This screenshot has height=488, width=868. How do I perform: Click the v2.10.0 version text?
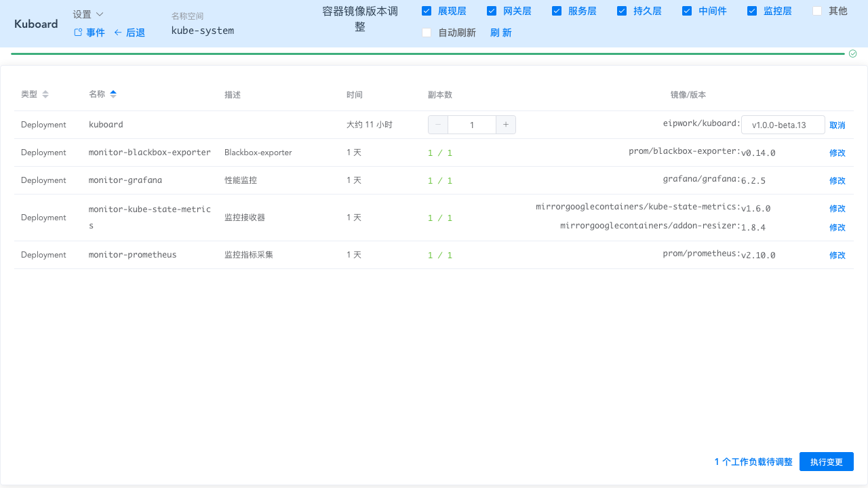pos(758,256)
